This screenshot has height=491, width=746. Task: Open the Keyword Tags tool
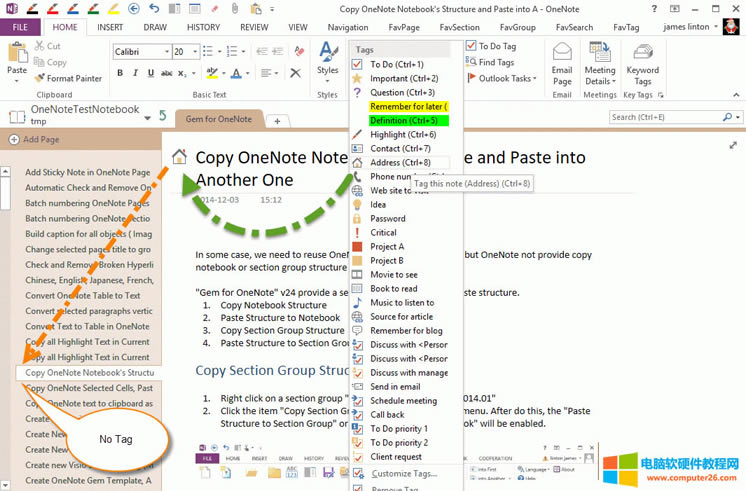click(642, 62)
